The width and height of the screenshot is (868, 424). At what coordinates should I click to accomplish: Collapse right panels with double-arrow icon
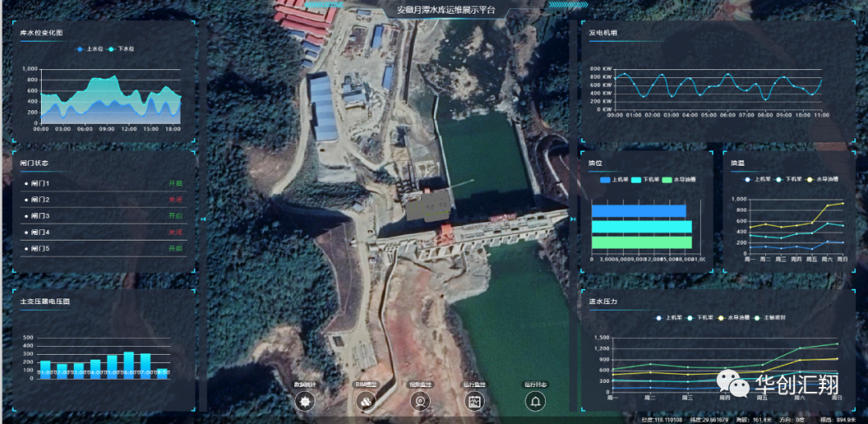pos(573,218)
